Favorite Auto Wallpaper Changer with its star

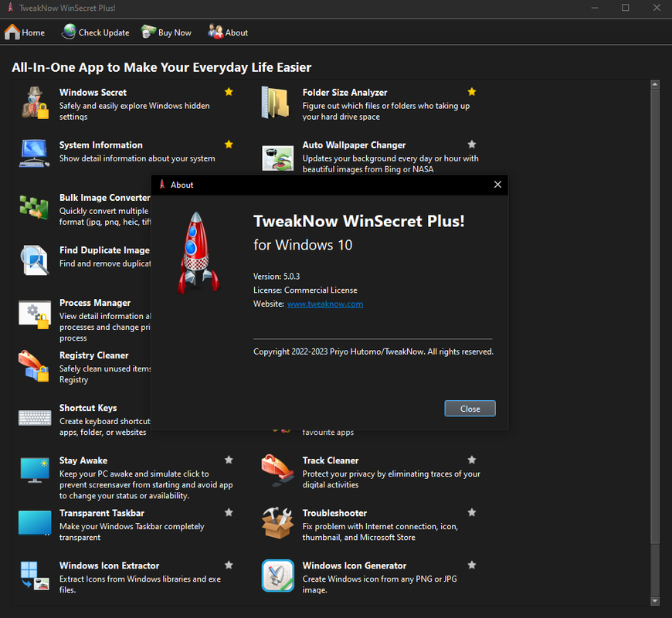point(472,144)
